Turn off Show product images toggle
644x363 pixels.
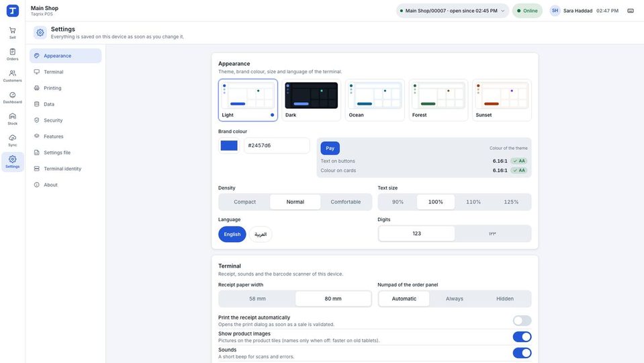pyautogui.click(x=522, y=337)
